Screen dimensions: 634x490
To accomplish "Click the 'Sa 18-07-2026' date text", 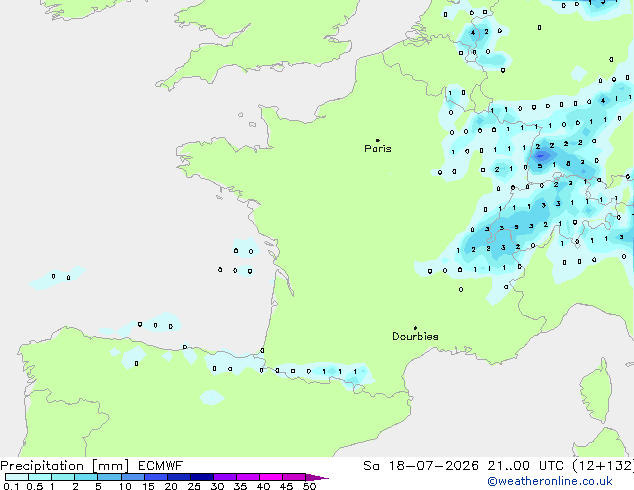I will (421, 466).
